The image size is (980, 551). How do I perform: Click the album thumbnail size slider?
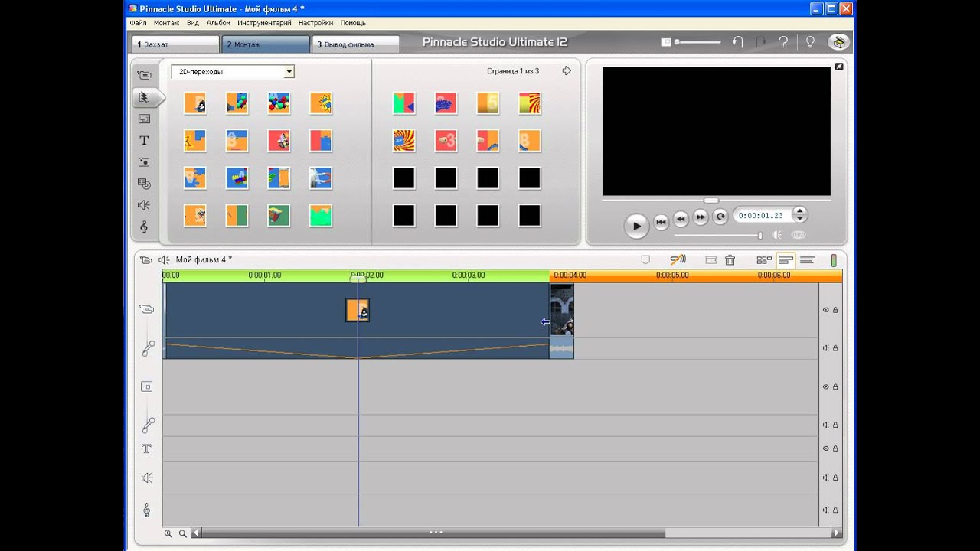point(697,42)
